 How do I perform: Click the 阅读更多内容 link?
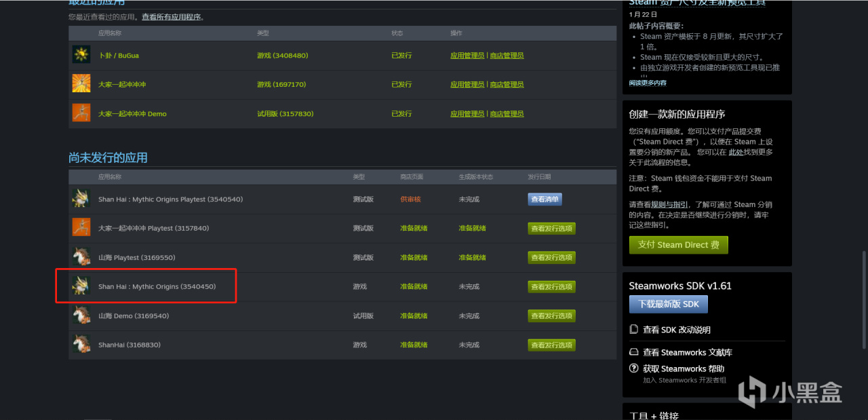(648, 83)
